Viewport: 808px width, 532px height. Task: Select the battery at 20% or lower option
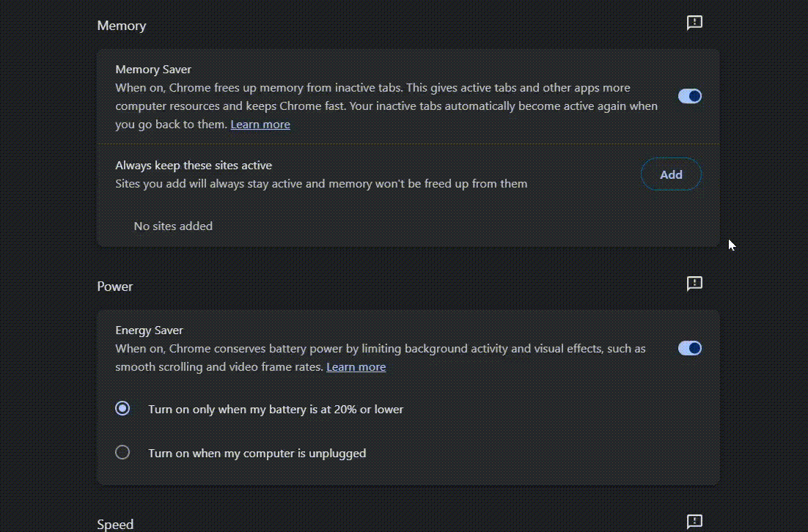click(122, 409)
